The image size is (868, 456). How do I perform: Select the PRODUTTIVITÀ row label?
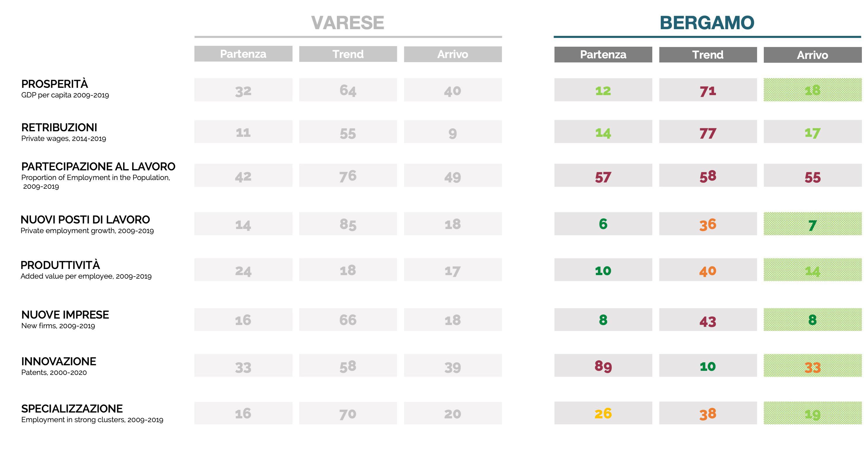pos(60,265)
